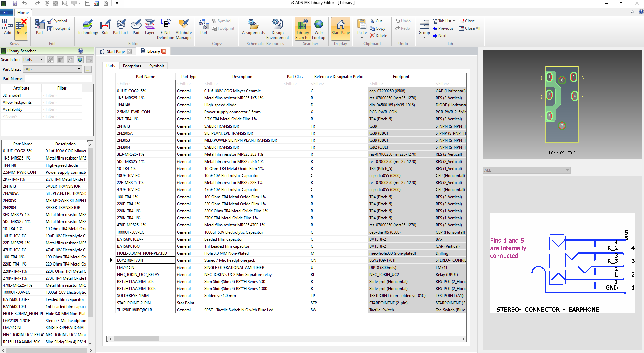Collapse the ribbon with the arrow

[632, 12]
